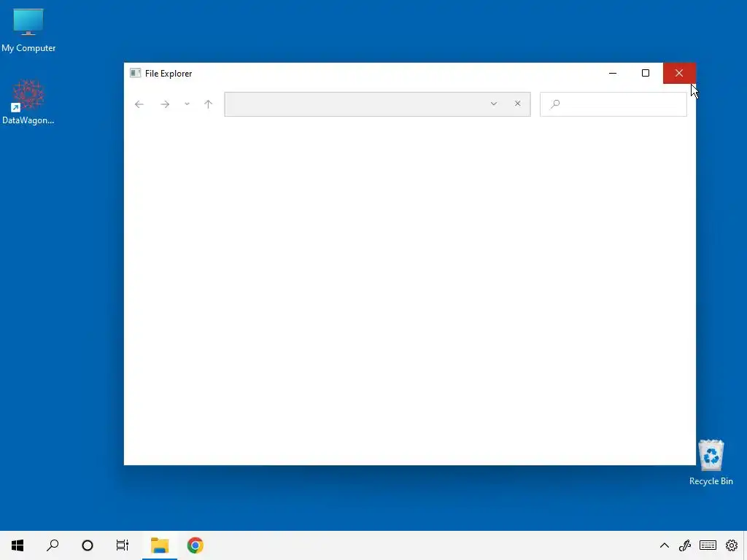
Task: Select the Recycle Bin desktop icon
Action: (711, 463)
